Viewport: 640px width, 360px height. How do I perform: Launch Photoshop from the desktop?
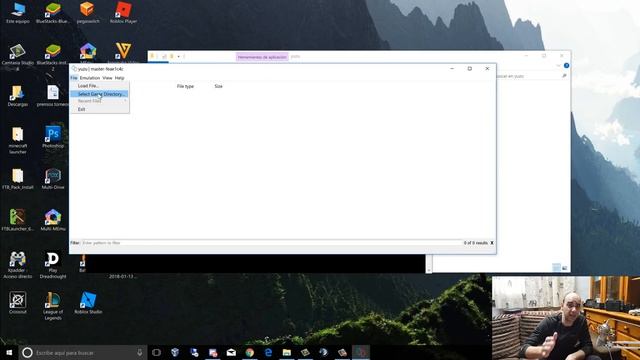[53, 138]
